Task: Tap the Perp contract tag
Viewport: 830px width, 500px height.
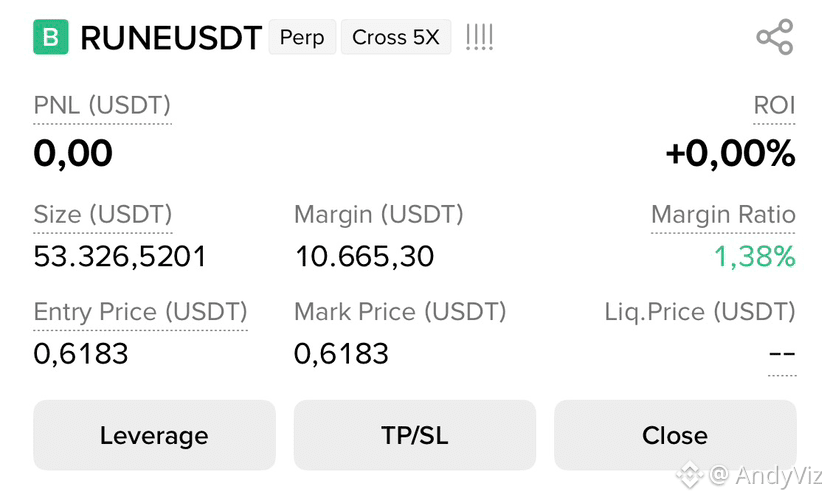Action: (302, 37)
